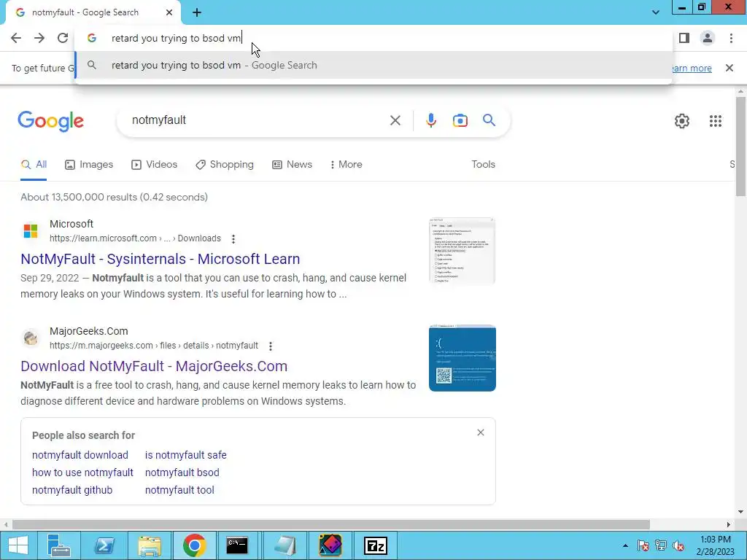The height and width of the screenshot is (560, 747).
Task: Click the horizontal scrollbar thumb
Action: [330, 524]
